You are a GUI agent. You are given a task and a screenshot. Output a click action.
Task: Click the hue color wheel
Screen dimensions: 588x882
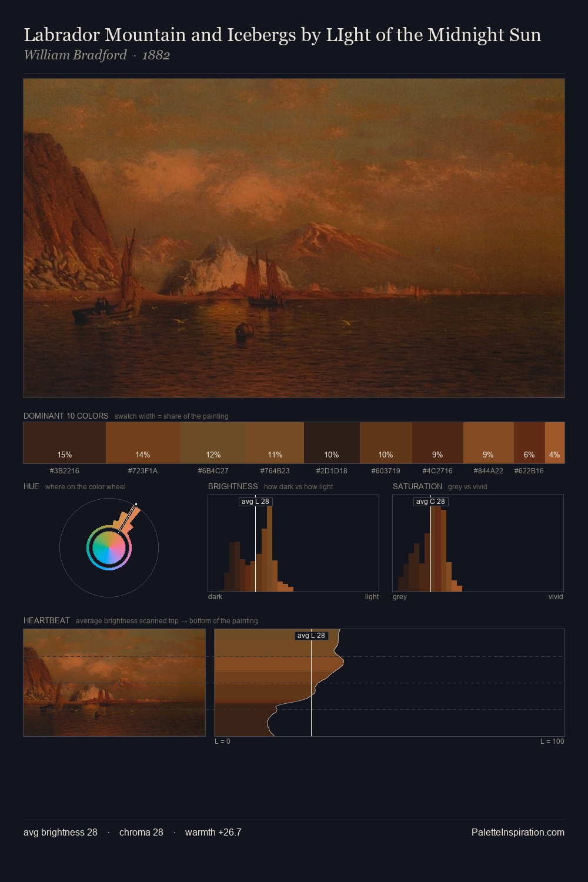[109, 548]
